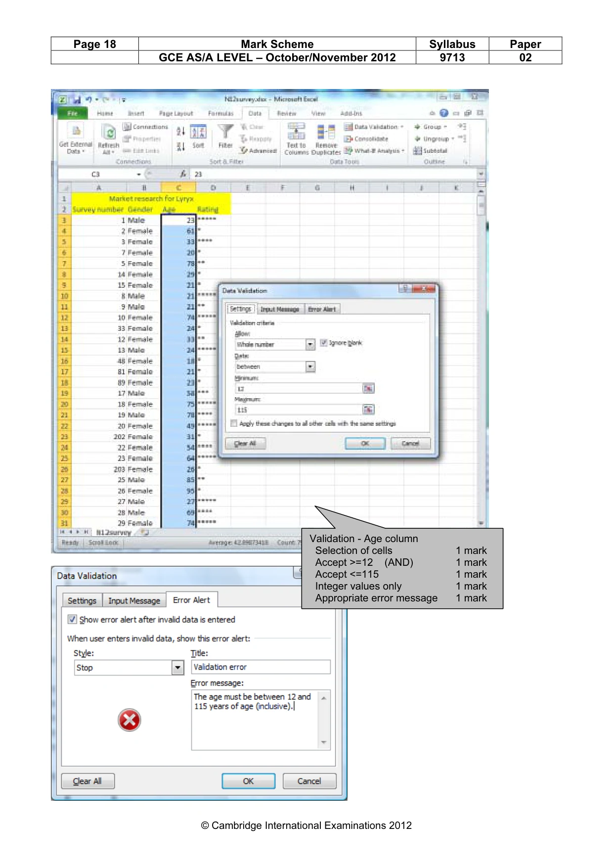Select column C header in the worksheet

tap(178, 187)
